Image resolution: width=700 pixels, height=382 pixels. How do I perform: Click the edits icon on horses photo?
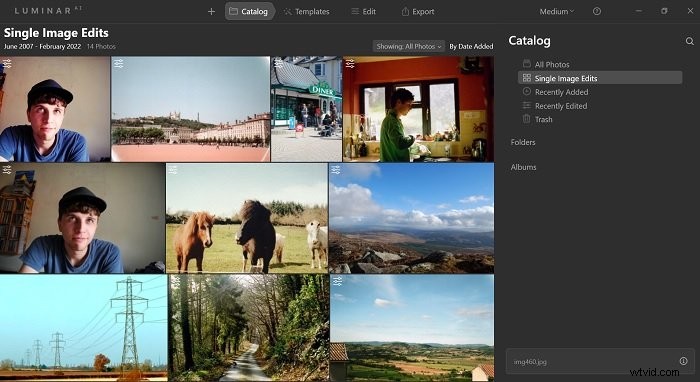[173, 170]
